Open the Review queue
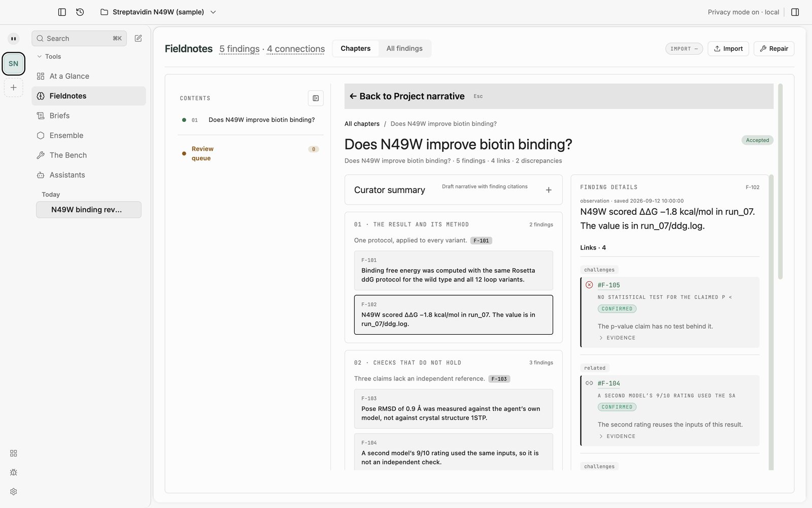 pos(250,153)
